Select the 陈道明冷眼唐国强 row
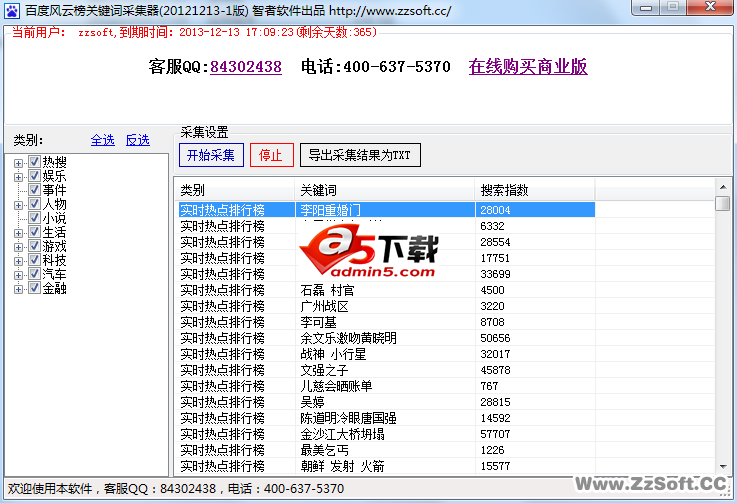Viewport: 737px width, 503px height. 387,418
